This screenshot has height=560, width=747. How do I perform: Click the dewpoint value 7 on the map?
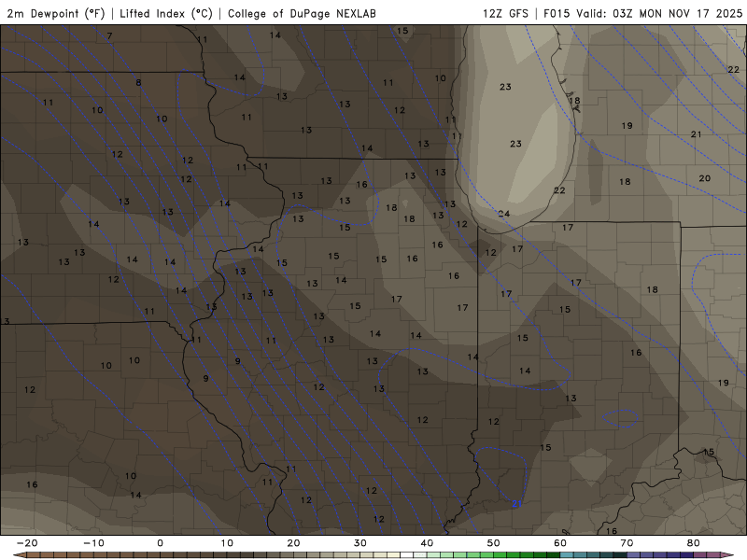[110, 35]
